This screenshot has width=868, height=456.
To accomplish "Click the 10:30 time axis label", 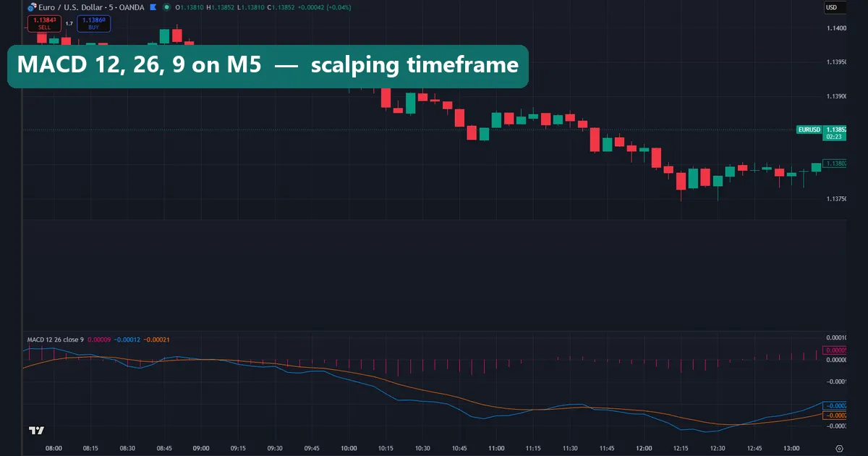I will click(422, 448).
